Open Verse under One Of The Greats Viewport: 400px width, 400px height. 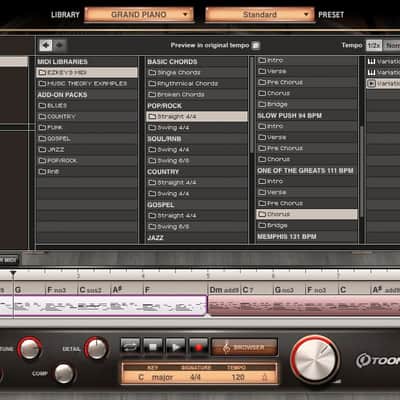pos(307,192)
